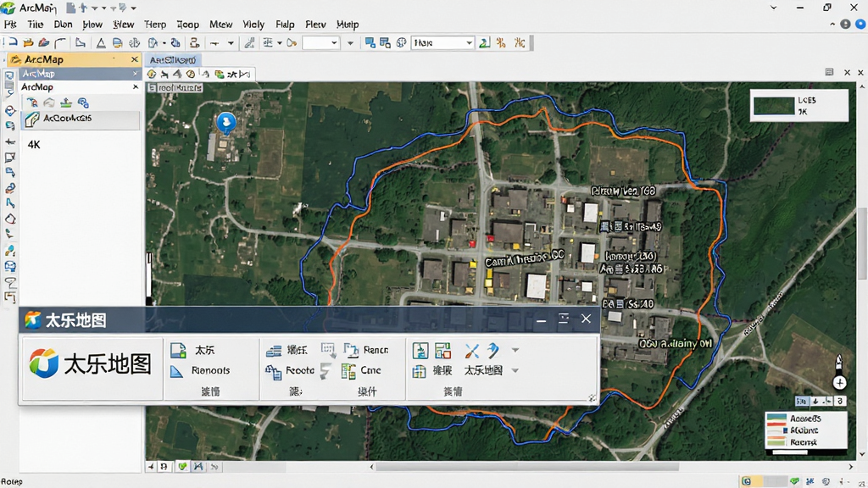
Task: Click the Cane button in ribbon
Action: coord(361,370)
